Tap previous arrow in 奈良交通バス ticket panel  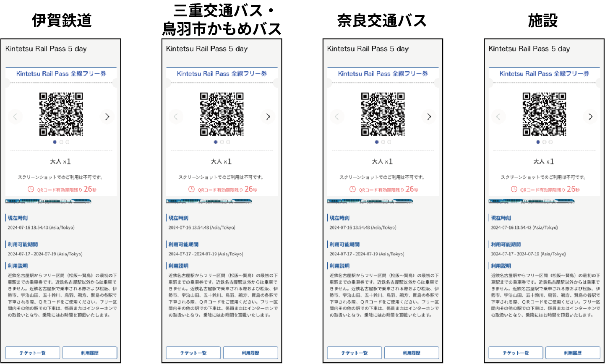tap(337, 117)
